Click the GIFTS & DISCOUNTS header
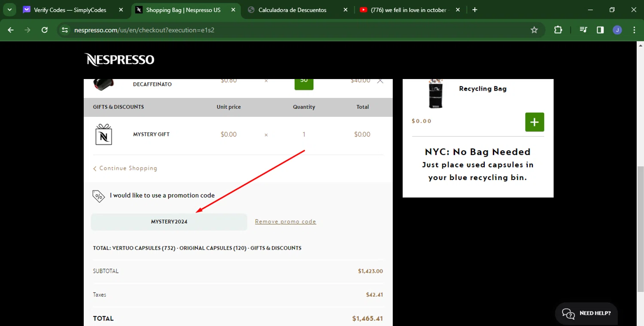 tap(118, 107)
